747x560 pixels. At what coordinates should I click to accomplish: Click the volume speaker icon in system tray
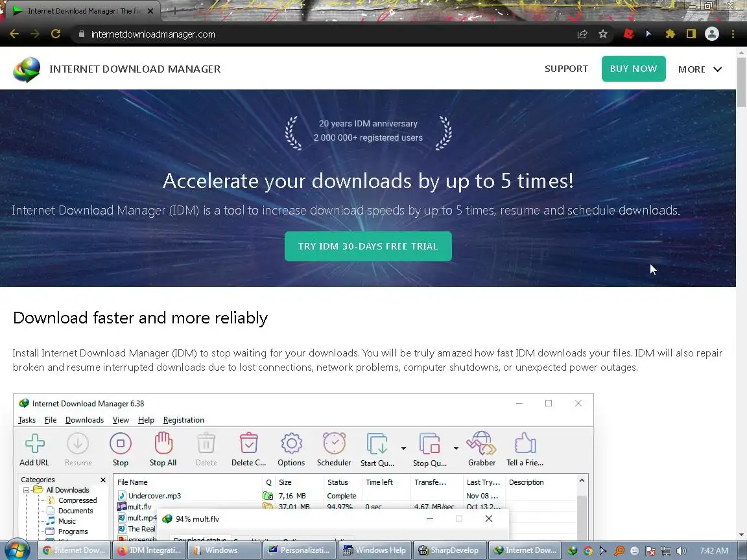pyautogui.click(x=682, y=550)
